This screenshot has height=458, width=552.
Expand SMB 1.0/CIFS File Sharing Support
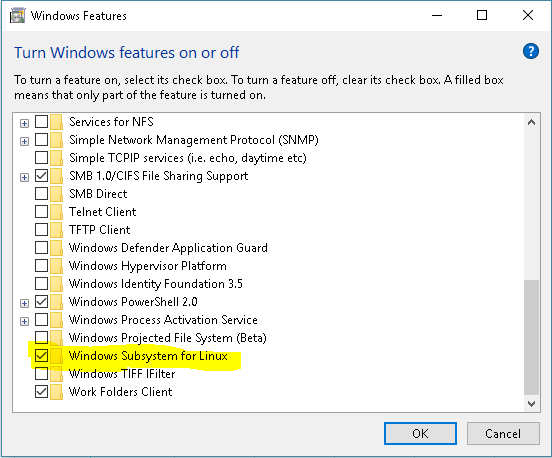24,177
